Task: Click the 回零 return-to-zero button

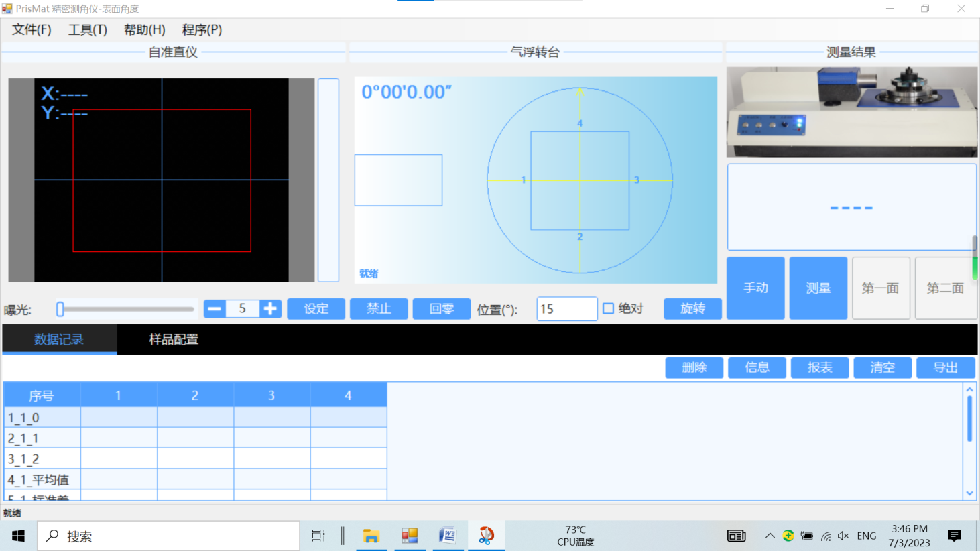Action: coord(441,308)
